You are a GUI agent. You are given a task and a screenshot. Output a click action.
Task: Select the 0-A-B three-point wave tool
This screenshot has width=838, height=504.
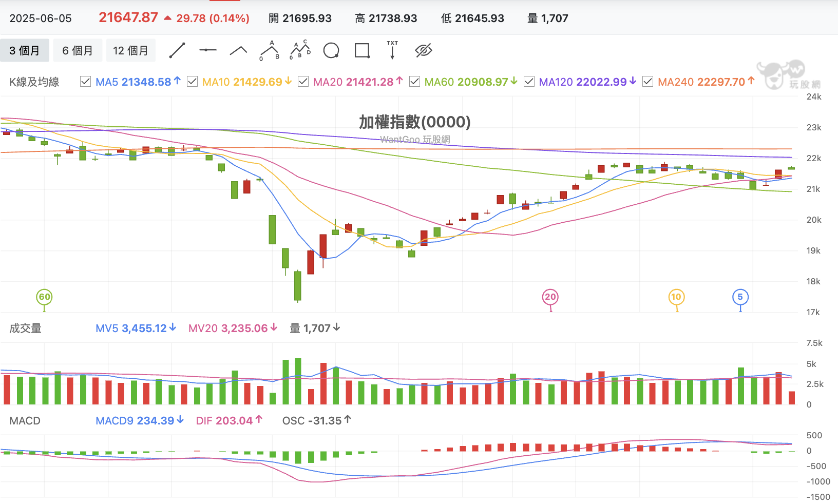coord(270,50)
